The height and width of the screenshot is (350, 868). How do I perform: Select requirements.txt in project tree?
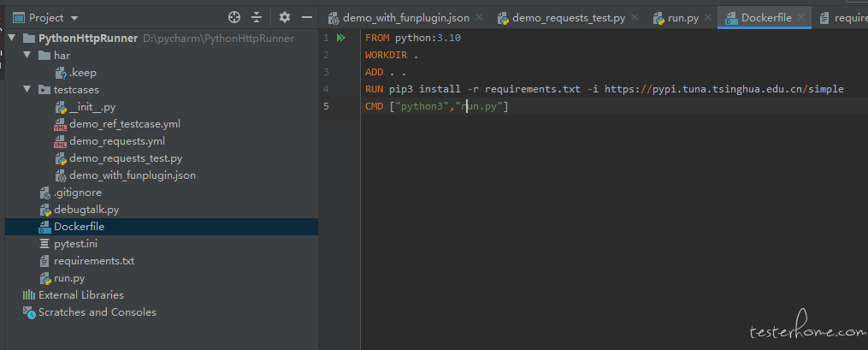(94, 261)
